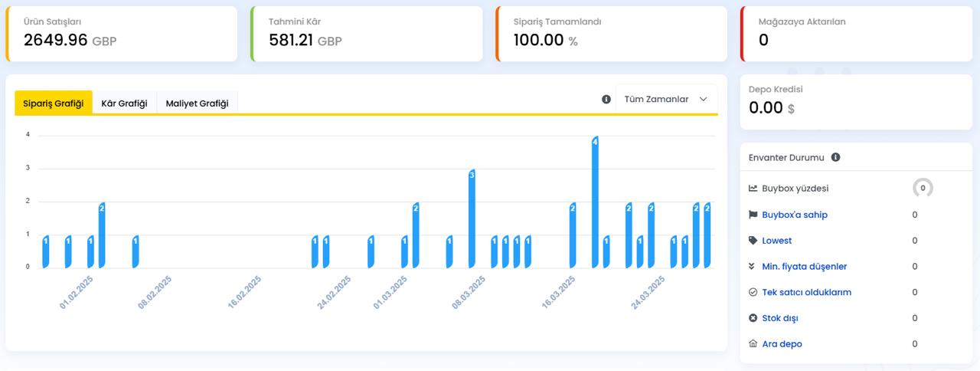
Task: Open the Maliyet Grafiği tab
Action: pyautogui.click(x=197, y=103)
